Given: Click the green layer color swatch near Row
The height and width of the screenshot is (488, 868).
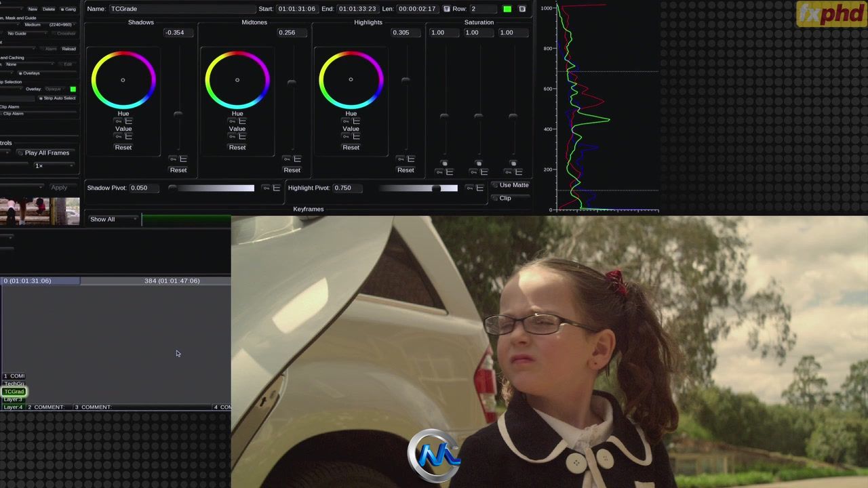Looking at the screenshot, I should [507, 9].
